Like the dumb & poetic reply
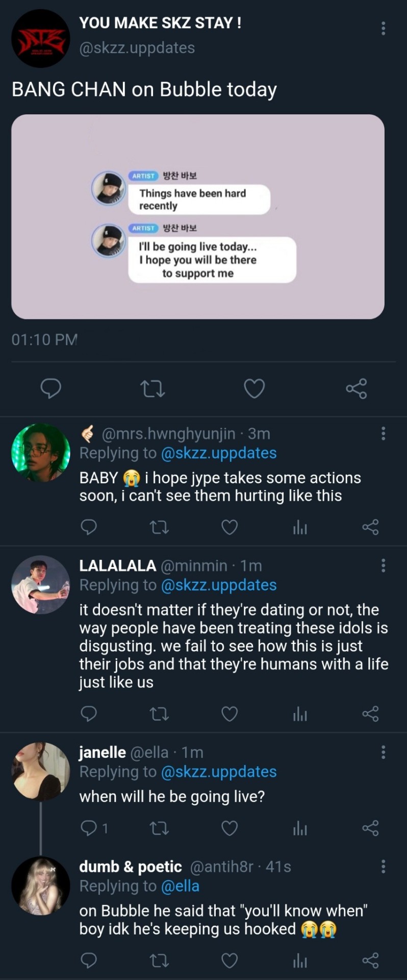Screen dimensions: 407x980 pos(230,961)
